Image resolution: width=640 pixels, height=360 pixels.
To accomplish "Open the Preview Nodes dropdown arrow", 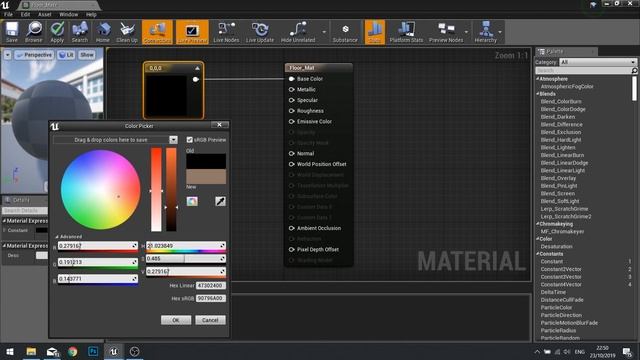I will 467,32.
